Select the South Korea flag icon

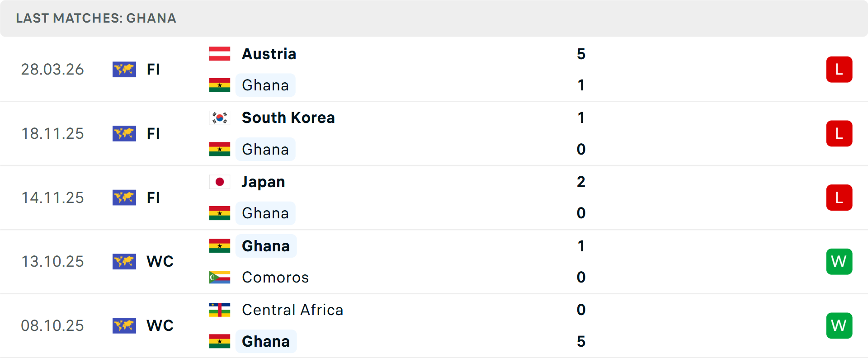(x=220, y=117)
